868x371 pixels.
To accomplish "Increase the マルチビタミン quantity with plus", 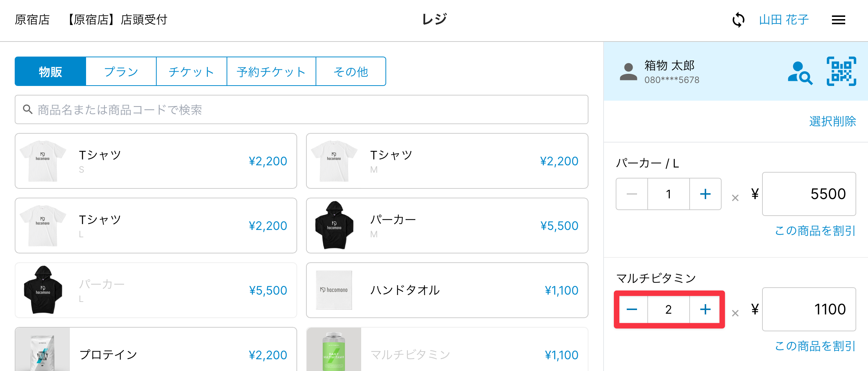I will pos(705,309).
